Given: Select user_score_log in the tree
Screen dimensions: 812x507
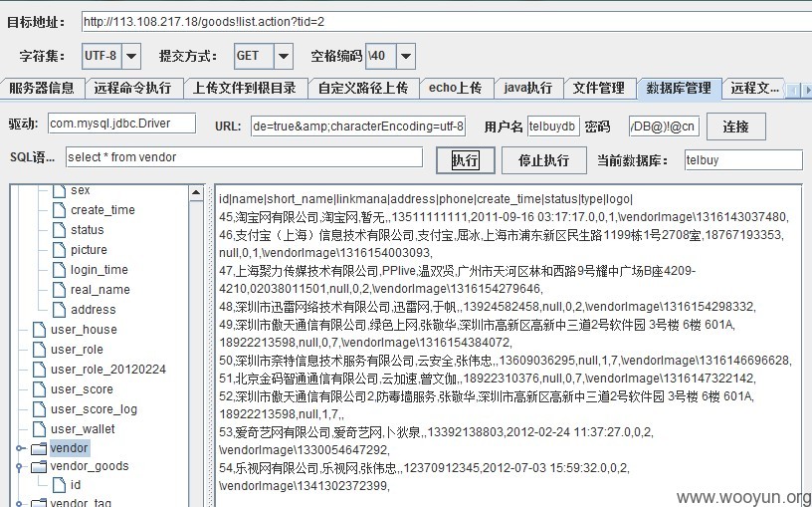Looking at the screenshot, I should point(94,409).
